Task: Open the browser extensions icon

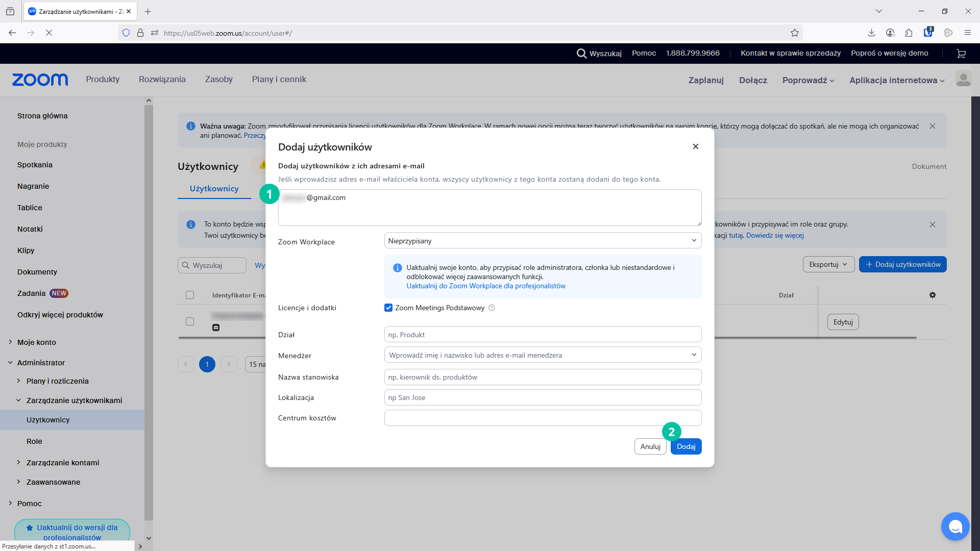Action: point(909,33)
